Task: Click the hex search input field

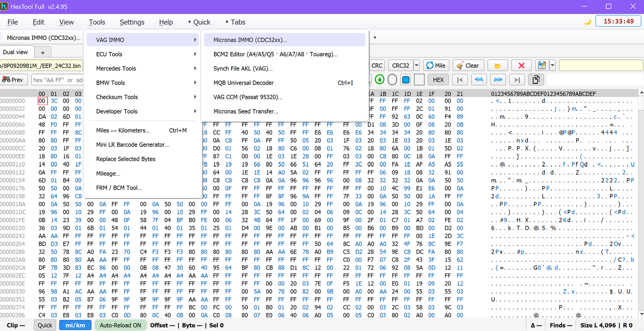Action: pos(57,80)
